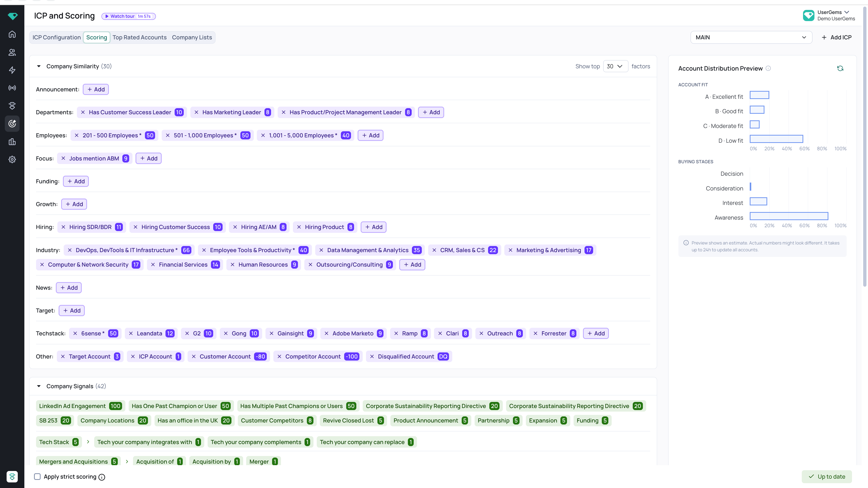Viewport: 868px width, 488px height.
Task: Remove the Hiring SDR/BDR factor
Action: [63, 227]
